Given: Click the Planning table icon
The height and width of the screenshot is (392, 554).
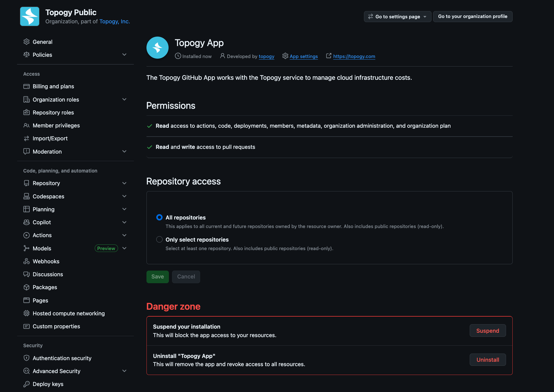Looking at the screenshot, I should 27,209.
